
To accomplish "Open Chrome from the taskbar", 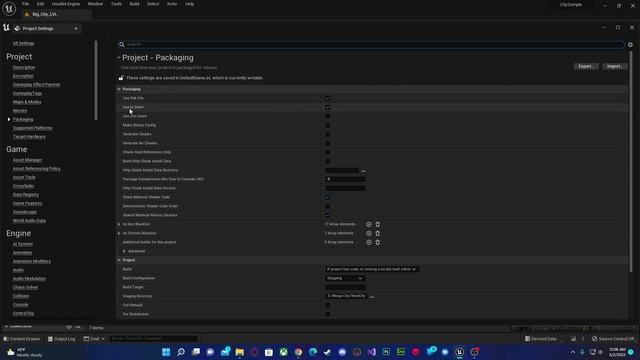I will click(x=298, y=352).
